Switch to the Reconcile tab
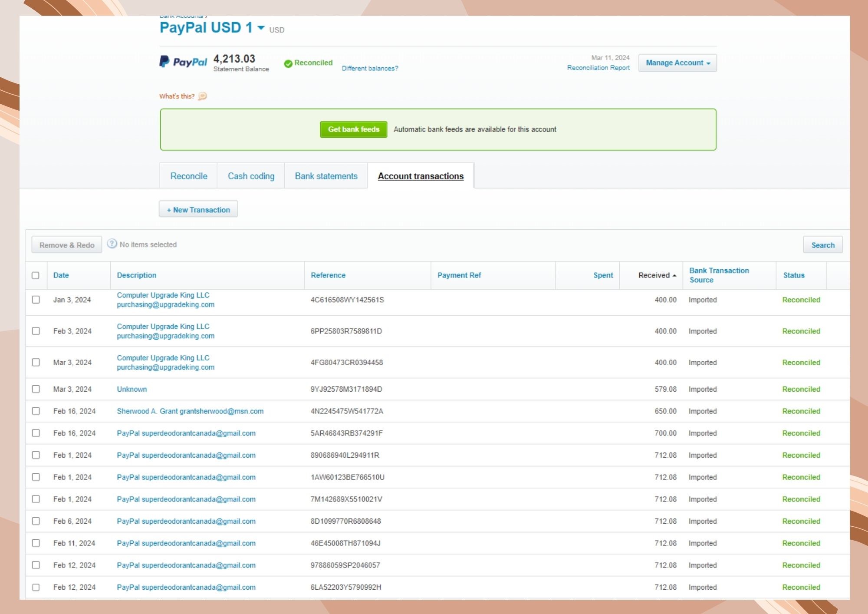The image size is (868, 614). click(x=189, y=176)
